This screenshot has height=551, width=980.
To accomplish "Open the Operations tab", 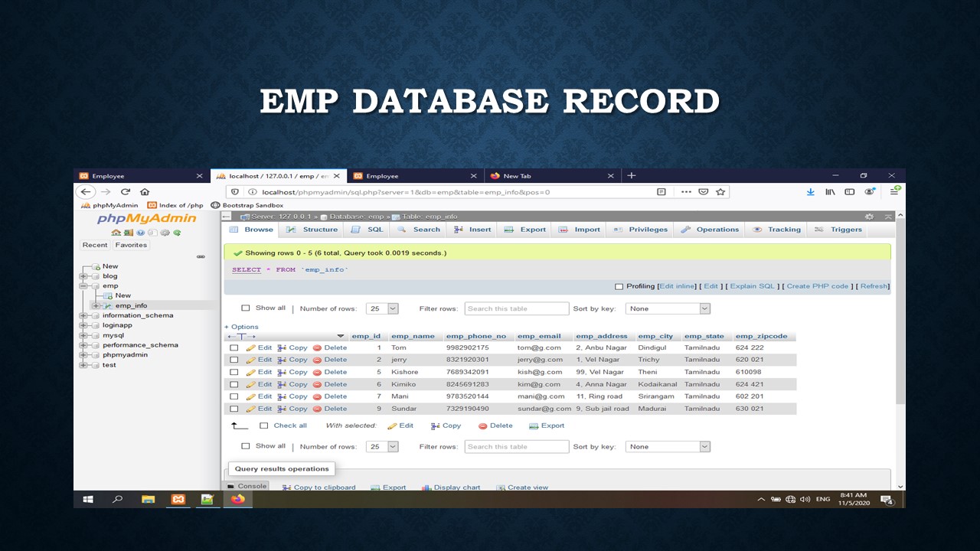I will coord(710,230).
